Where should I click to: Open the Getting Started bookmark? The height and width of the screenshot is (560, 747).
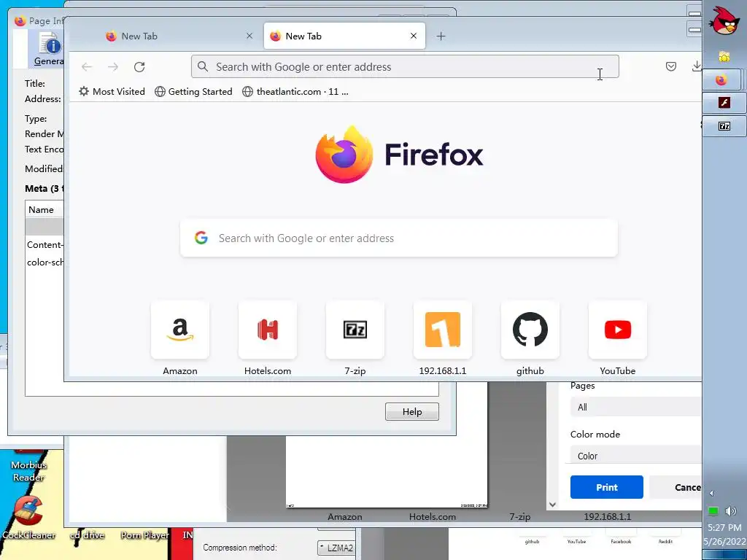click(x=193, y=91)
